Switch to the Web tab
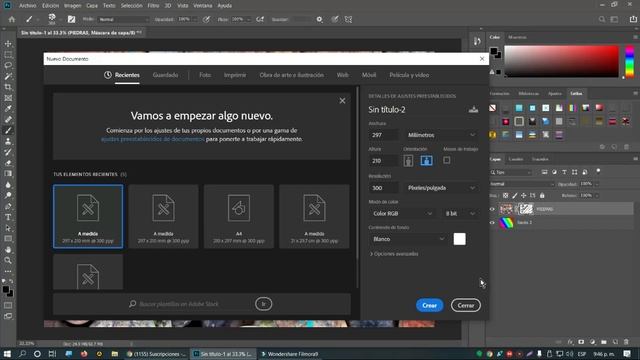 click(342, 75)
